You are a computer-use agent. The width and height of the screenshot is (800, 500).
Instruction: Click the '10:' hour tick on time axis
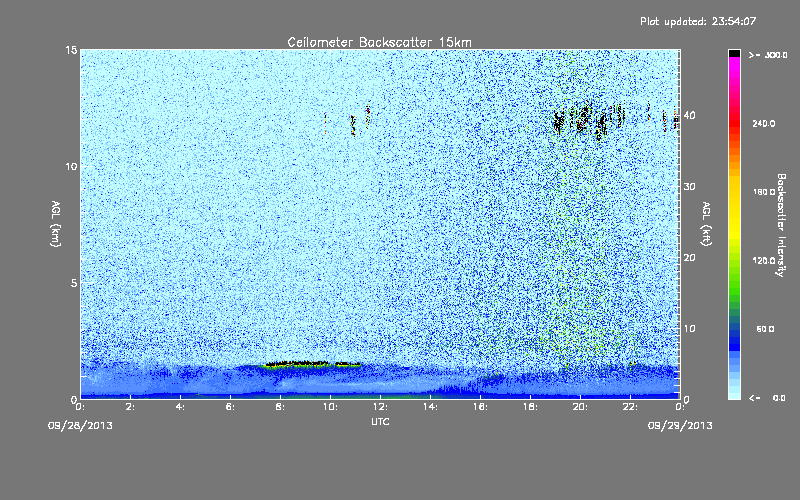pyautogui.click(x=330, y=407)
